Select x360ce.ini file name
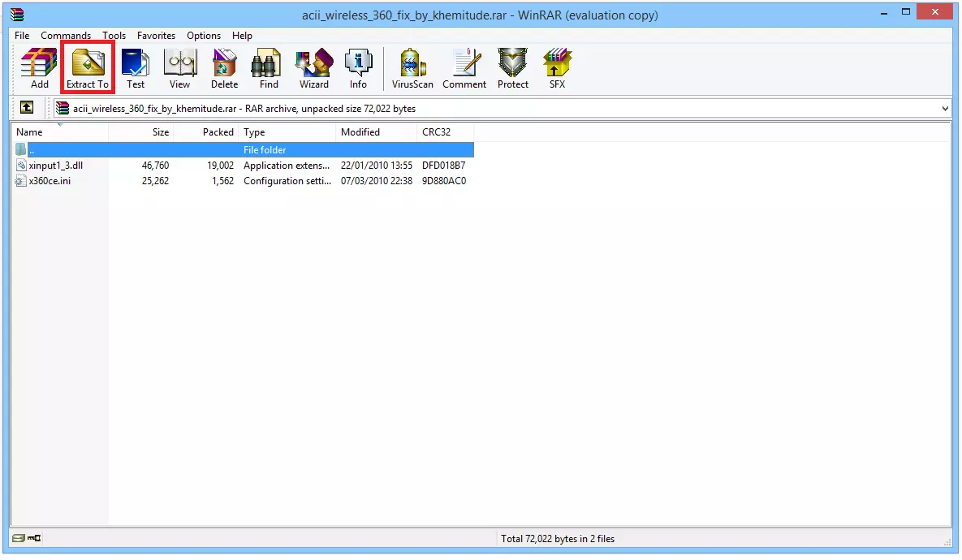The image size is (962, 560). 50,181
